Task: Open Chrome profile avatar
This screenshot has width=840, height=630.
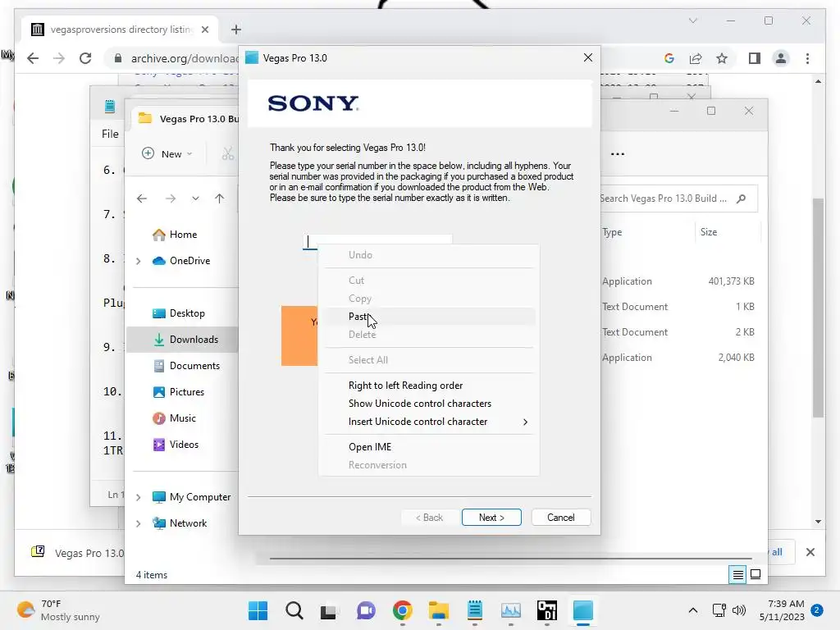Action: tap(781, 58)
